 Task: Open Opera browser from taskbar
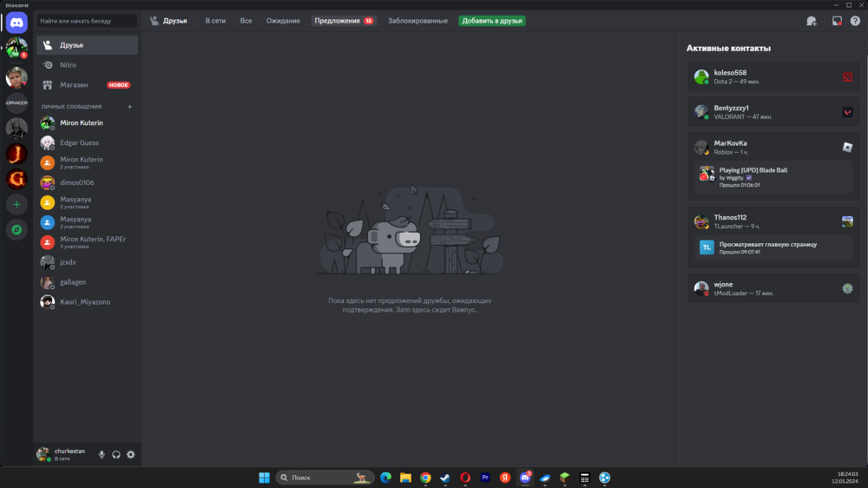465,478
